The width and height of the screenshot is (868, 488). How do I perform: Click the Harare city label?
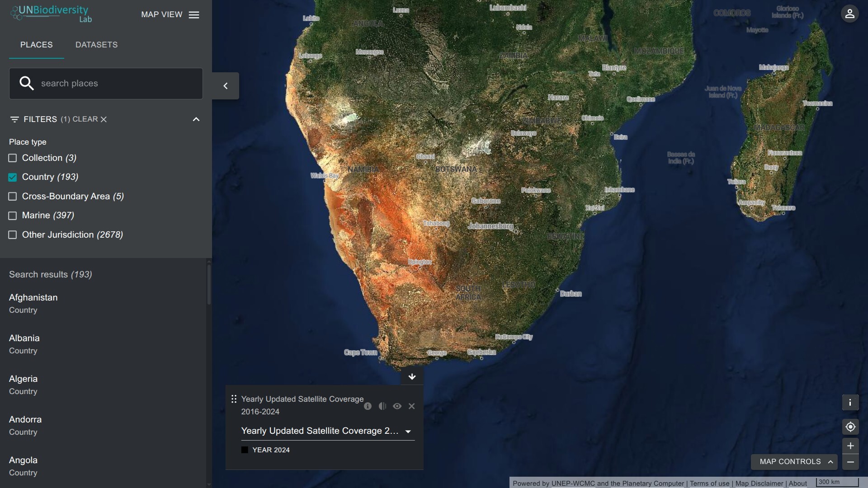pyautogui.click(x=558, y=98)
